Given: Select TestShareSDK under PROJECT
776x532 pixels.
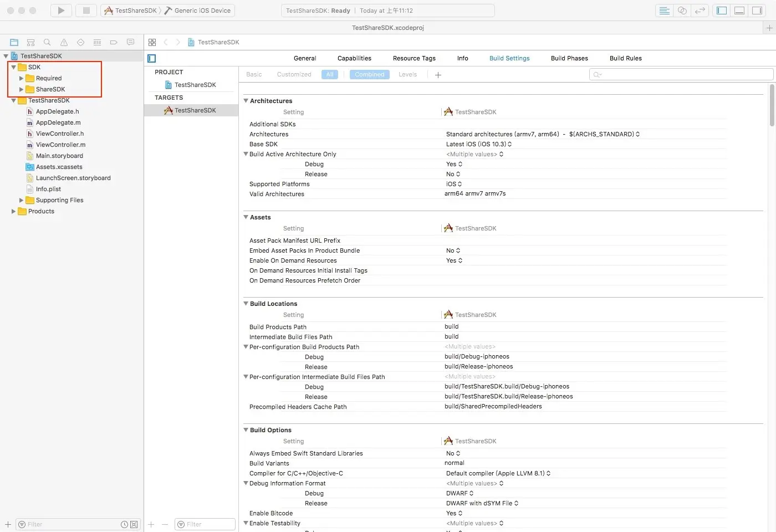Looking at the screenshot, I should 191,85.
